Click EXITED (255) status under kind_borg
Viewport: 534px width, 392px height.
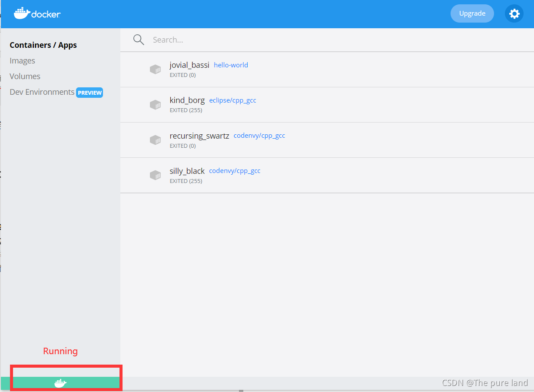pos(186,110)
